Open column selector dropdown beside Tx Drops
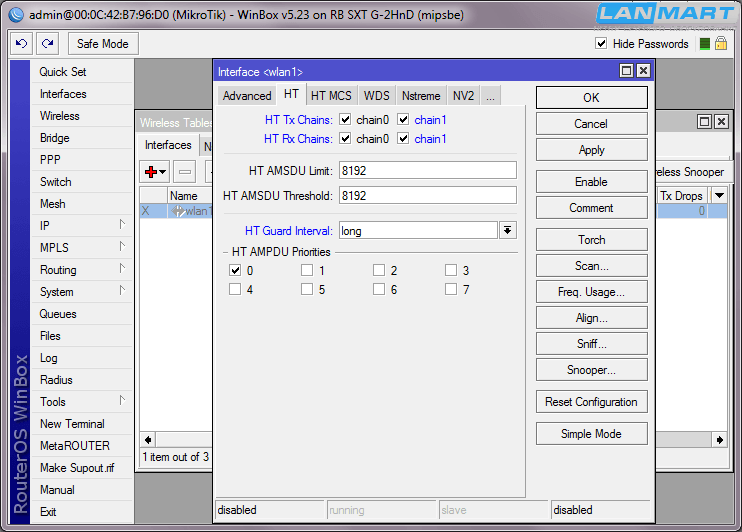This screenshot has height=532, width=742. (x=720, y=195)
